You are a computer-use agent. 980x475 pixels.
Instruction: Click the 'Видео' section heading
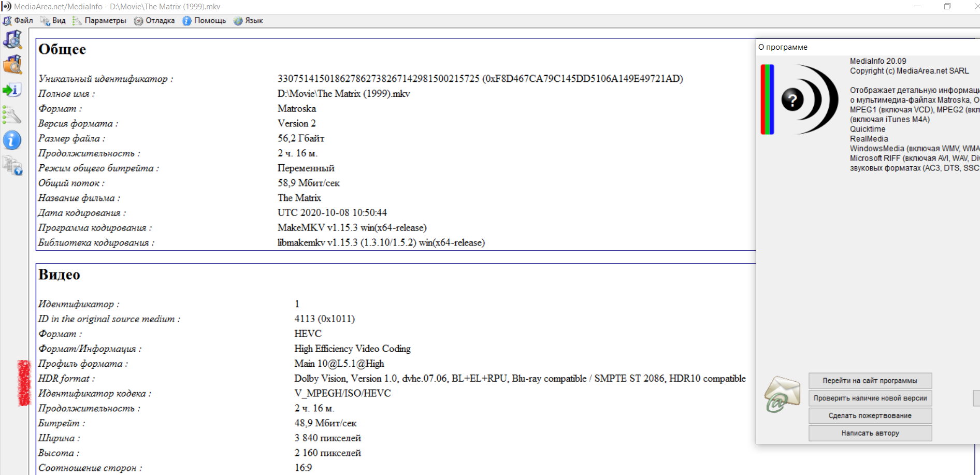click(59, 275)
